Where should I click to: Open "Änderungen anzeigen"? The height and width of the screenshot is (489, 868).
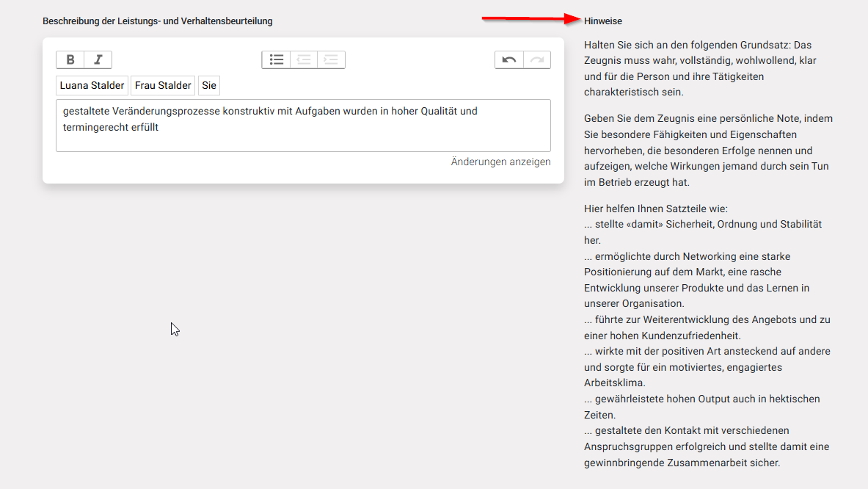tap(500, 161)
